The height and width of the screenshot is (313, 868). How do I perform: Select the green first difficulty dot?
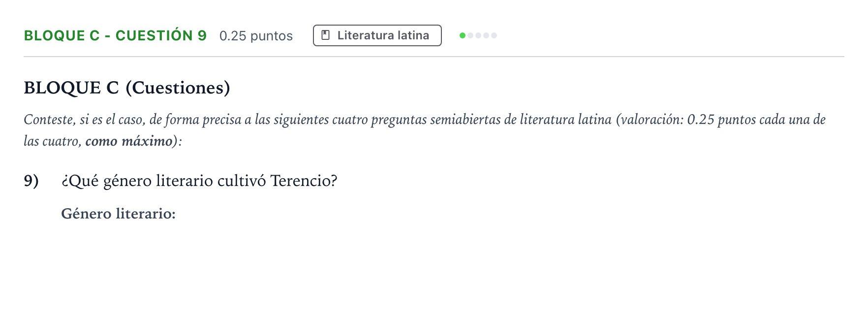(x=463, y=35)
